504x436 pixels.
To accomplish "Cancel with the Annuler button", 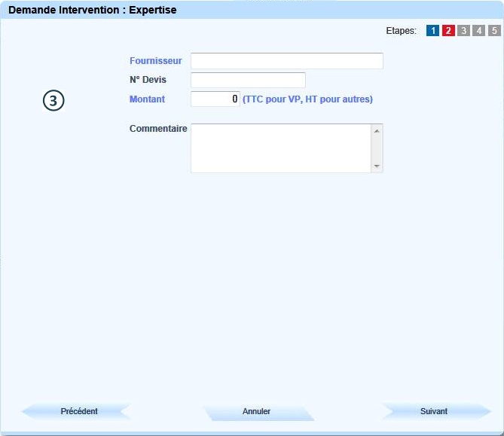I will pyautogui.click(x=257, y=412).
